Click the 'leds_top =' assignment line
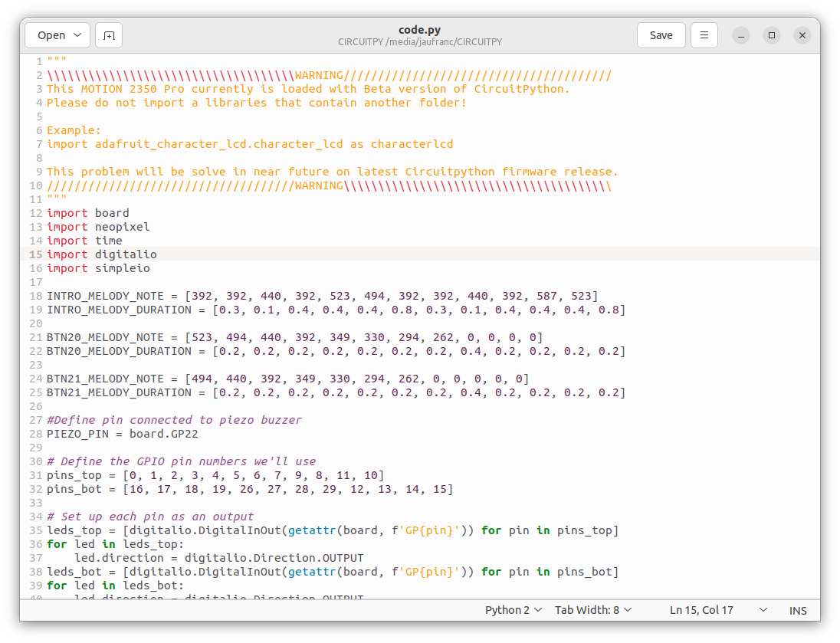840x643 pixels. [x=333, y=530]
